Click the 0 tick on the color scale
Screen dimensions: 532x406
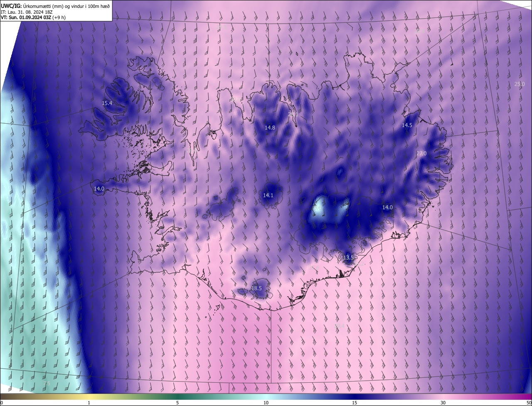(x=2, y=403)
